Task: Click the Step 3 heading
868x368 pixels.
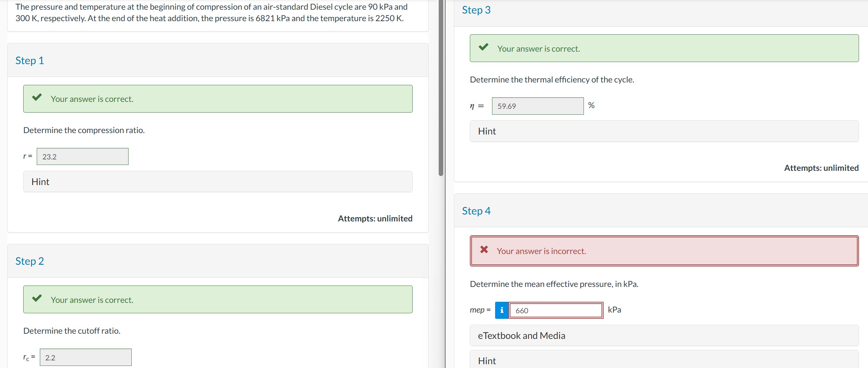Action: pos(476,10)
